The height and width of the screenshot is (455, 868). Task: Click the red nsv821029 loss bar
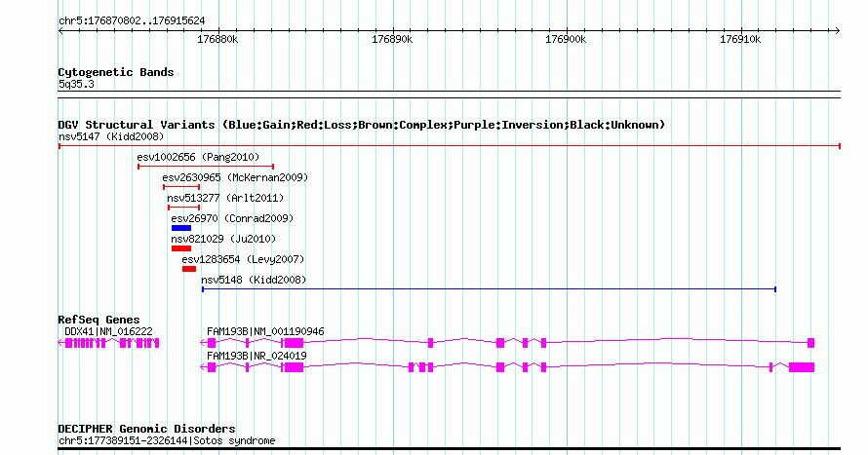(x=181, y=248)
